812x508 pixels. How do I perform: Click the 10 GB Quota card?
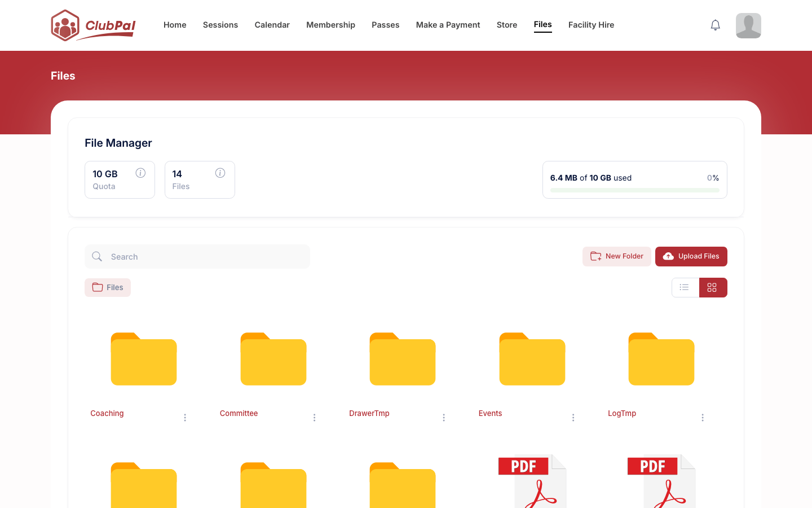click(x=120, y=179)
